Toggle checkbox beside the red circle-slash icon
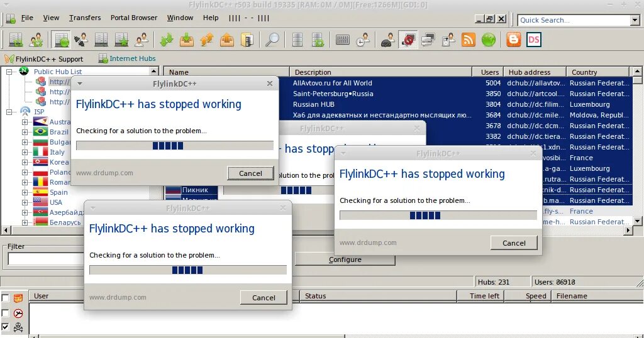Viewport: 644px width, 338px height. [x=5, y=313]
